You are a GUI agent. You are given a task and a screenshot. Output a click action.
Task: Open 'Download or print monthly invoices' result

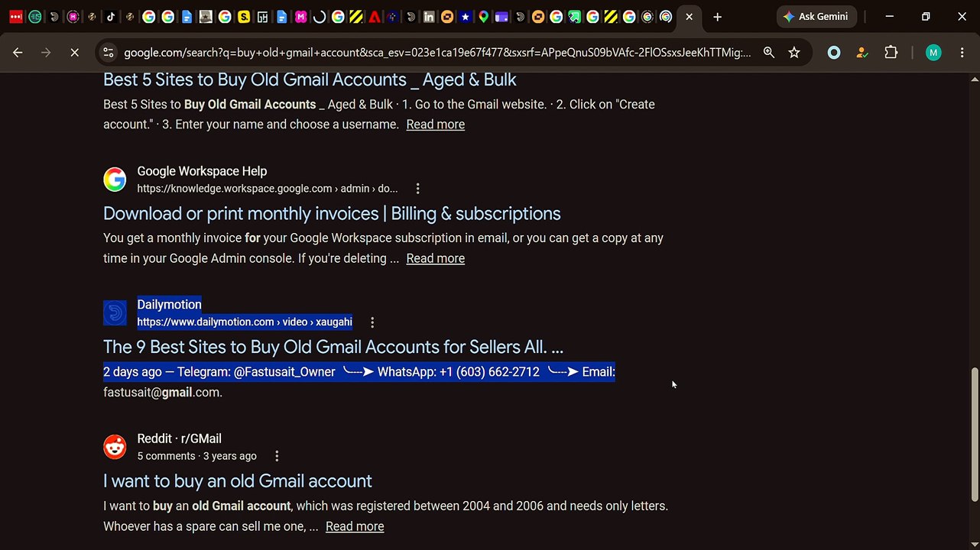pos(332,213)
